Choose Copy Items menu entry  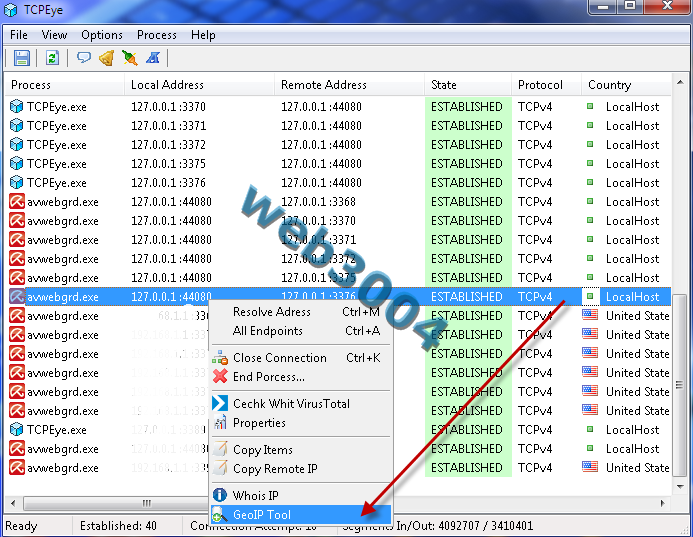301,449
